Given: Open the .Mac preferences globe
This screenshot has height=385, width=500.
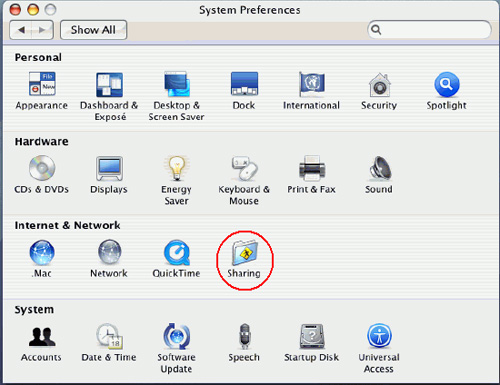Looking at the screenshot, I should (x=42, y=252).
